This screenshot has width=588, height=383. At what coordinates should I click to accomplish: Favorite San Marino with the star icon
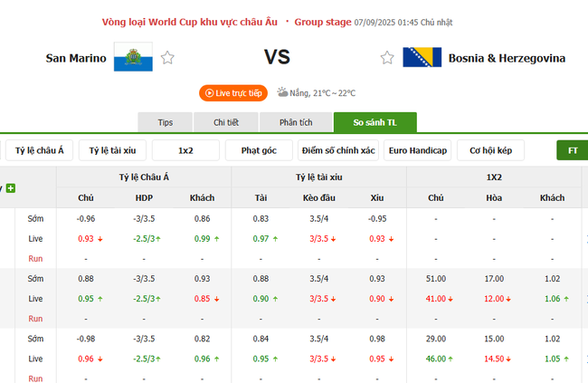(x=167, y=58)
